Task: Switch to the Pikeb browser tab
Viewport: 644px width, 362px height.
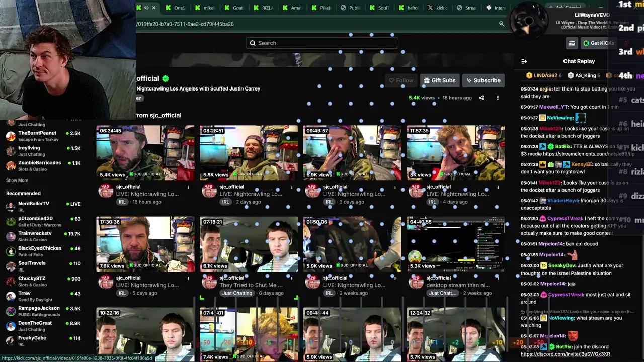Action: [x=320, y=8]
